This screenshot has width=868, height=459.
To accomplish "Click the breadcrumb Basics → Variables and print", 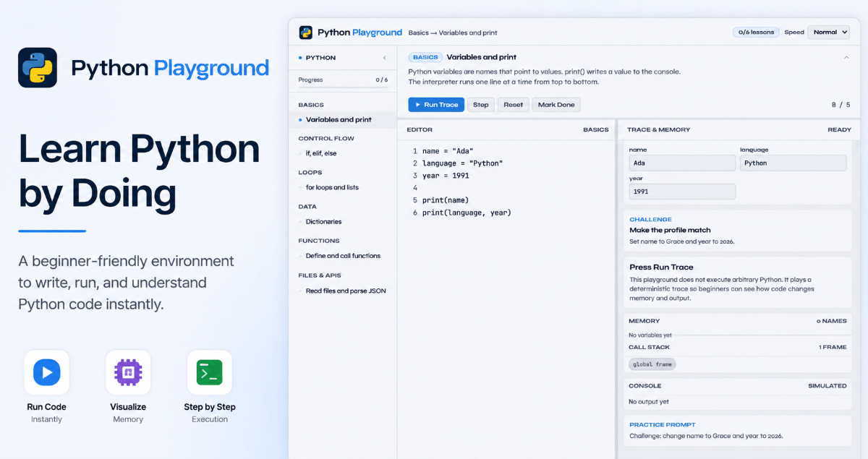I will (x=453, y=33).
